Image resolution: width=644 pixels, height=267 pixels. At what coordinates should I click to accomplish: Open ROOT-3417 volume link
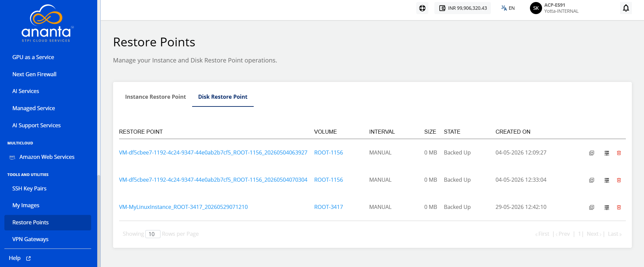(328, 207)
